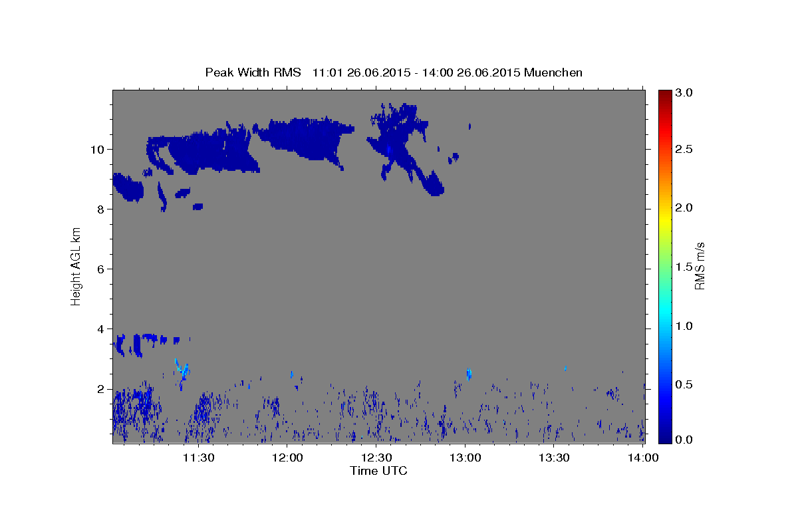Click the colorbar value 1.0

click(684, 326)
